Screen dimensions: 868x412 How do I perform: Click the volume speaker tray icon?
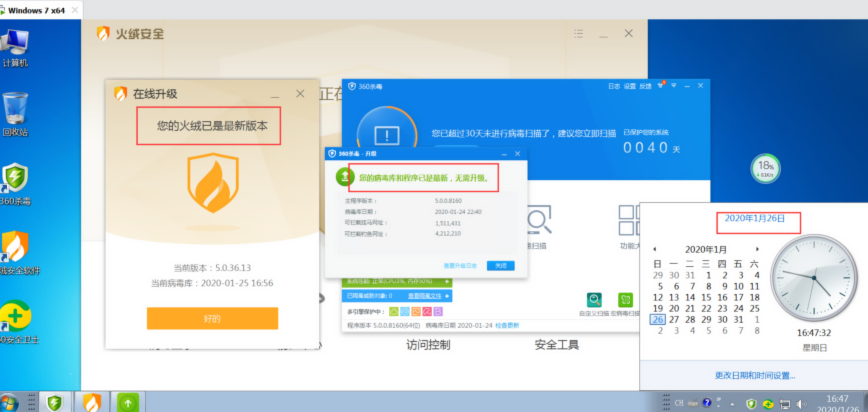(801, 404)
